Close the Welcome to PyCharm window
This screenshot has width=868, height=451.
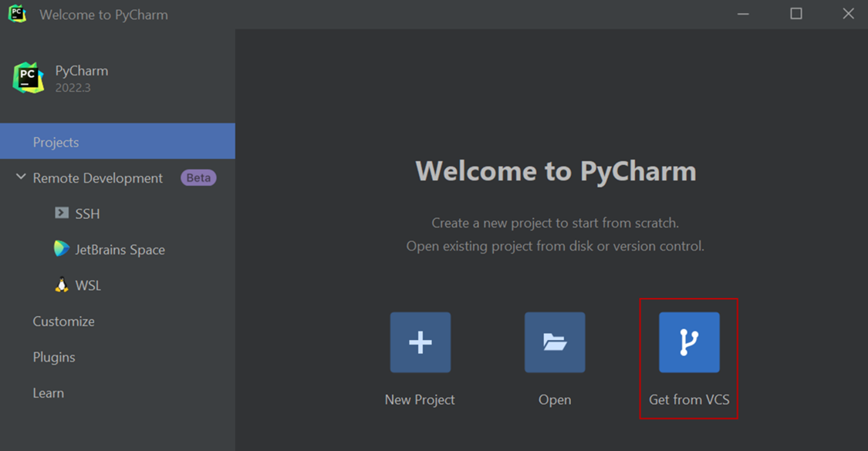848,14
